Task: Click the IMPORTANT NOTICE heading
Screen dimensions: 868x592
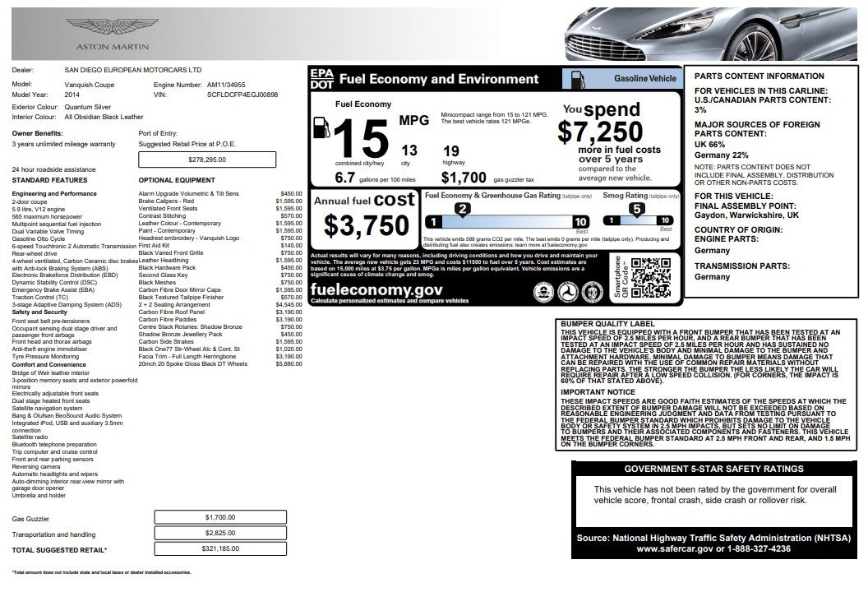Action: (x=598, y=391)
